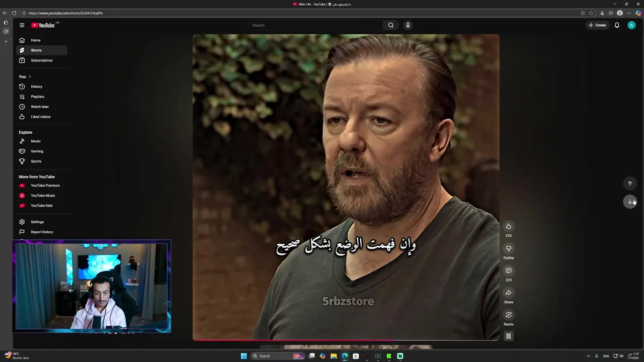Open split screen icon in address bar

(x=583, y=13)
